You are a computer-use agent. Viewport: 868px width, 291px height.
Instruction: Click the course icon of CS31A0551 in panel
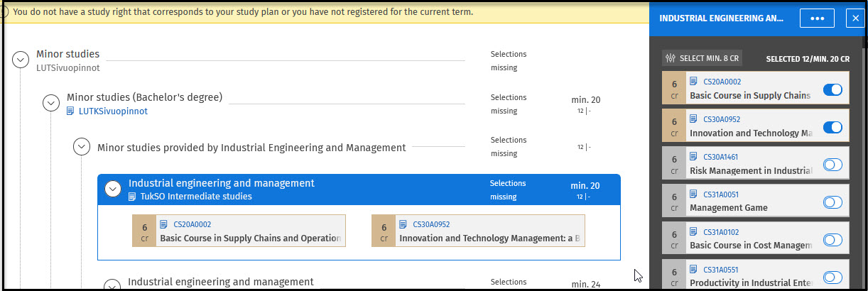click(694, 269)
